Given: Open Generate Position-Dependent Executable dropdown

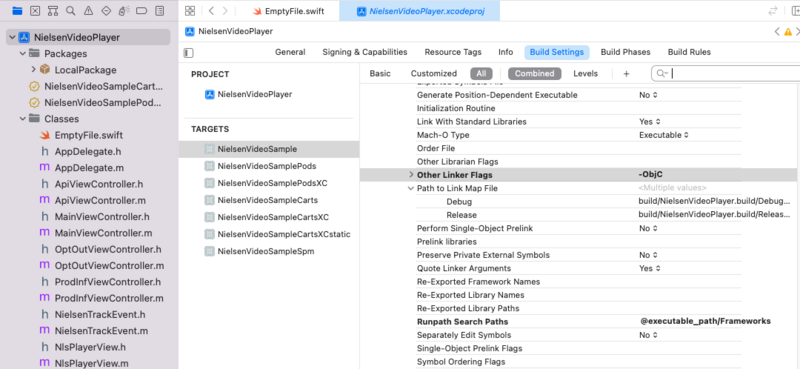Looking at the screenshot, I should [x=648, y=95].
